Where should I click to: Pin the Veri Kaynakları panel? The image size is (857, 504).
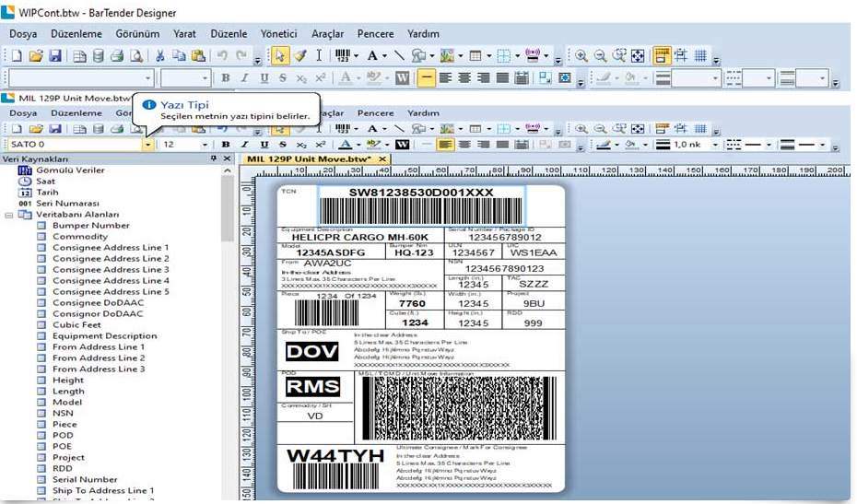[214, 158]
